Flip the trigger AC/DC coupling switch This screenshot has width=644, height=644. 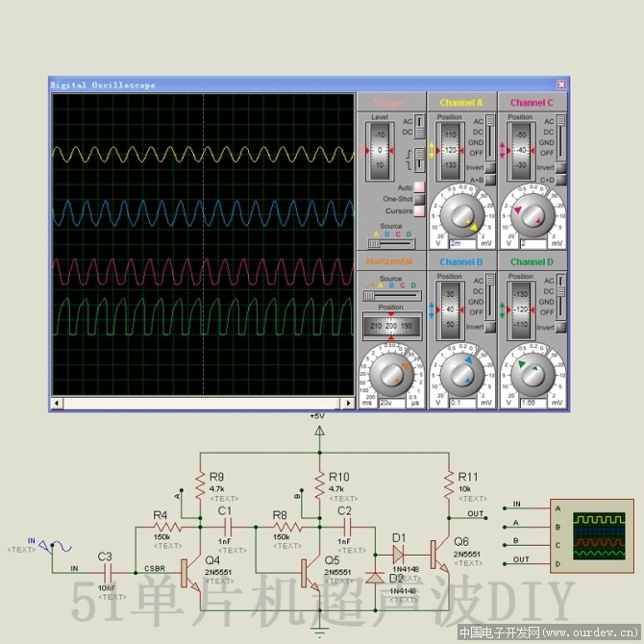[x=419, y=127]
